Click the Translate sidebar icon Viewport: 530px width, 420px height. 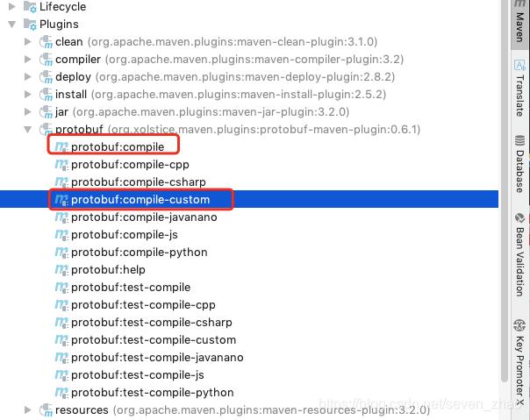click(x=519, y=65)
